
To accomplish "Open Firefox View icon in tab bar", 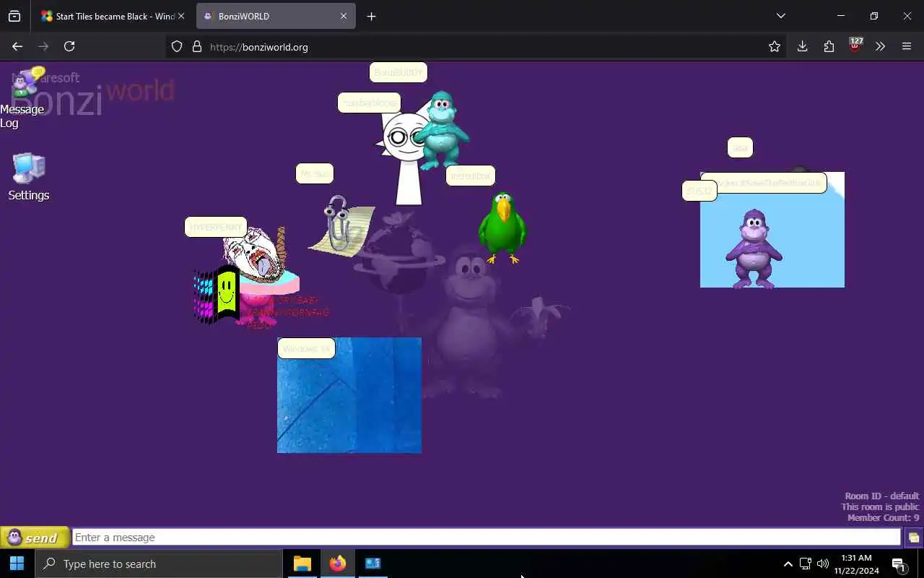I will (x=14, y=16).
